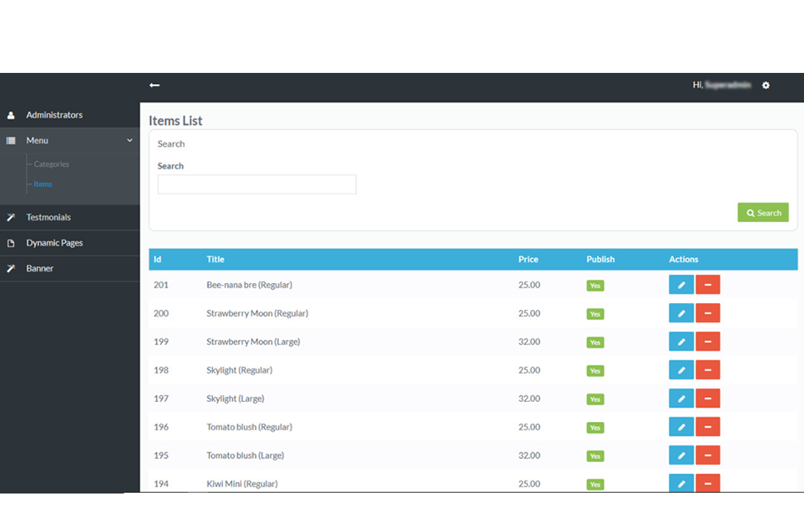The height and width of the screenshot is (532, 804).
Task: Click the pencil icon for Skylight (Regular)
Action: click(x=681, y=370)
